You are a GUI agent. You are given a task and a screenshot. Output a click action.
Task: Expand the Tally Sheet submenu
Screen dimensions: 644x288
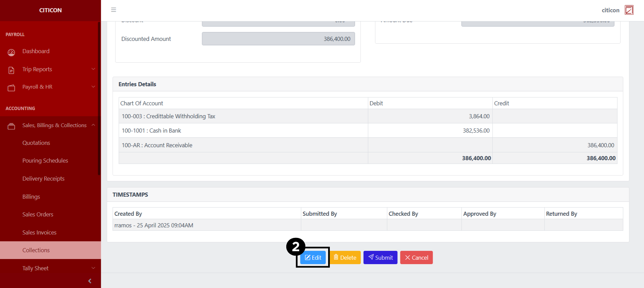tap(93, 268)
